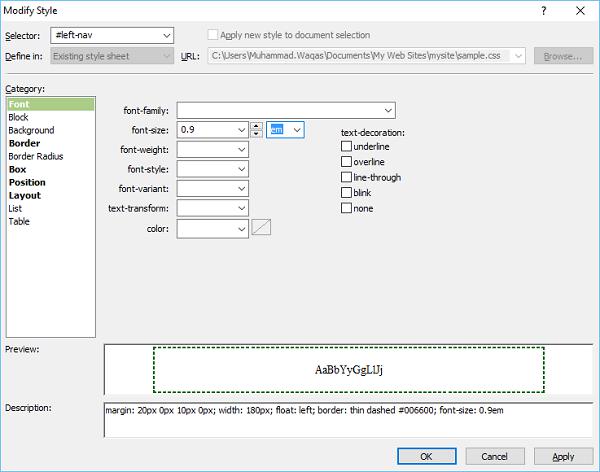Viewport: 600px width, 472px height.
Task: Toggle line-through text decoration
Action: pos(347,177)
